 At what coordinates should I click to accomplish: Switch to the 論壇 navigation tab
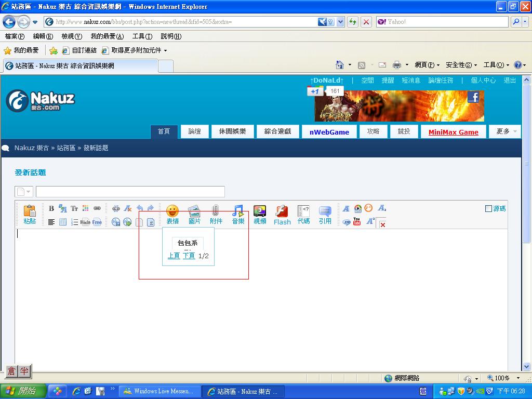click(x=195, y=131)
